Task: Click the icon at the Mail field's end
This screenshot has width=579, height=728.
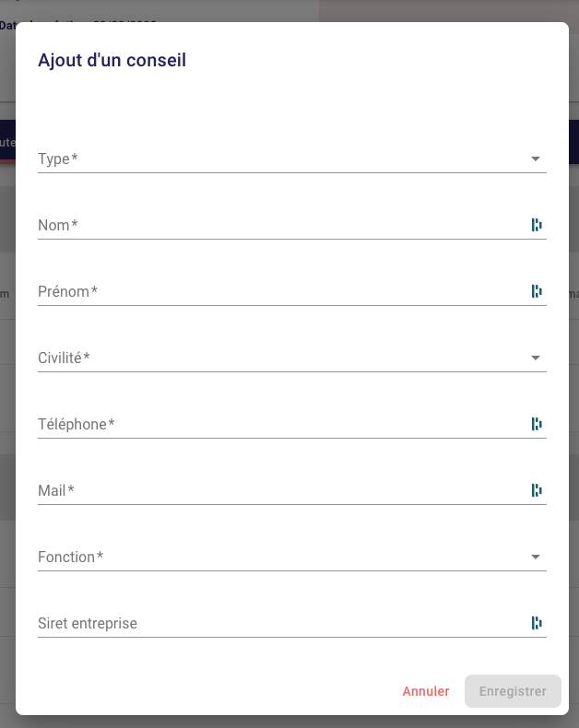Action: point(536,490)
